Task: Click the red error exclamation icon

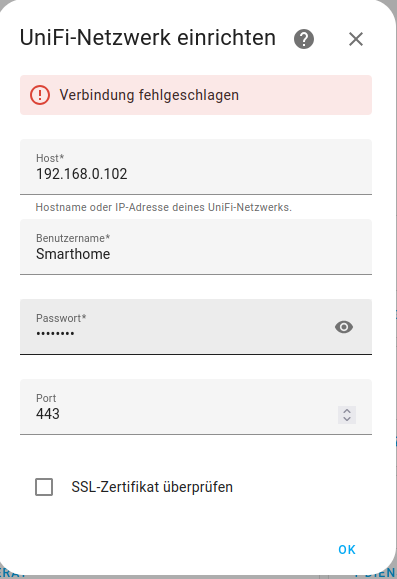Action: (40, 95)
